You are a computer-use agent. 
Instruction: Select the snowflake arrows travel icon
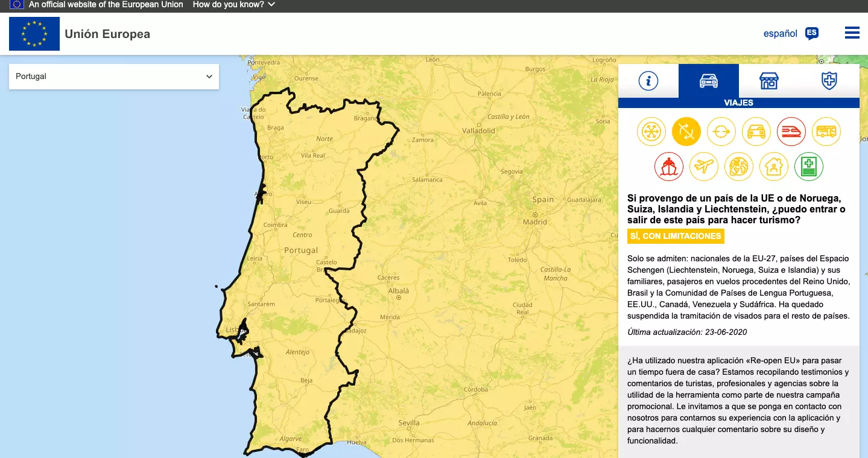[651, 132]
